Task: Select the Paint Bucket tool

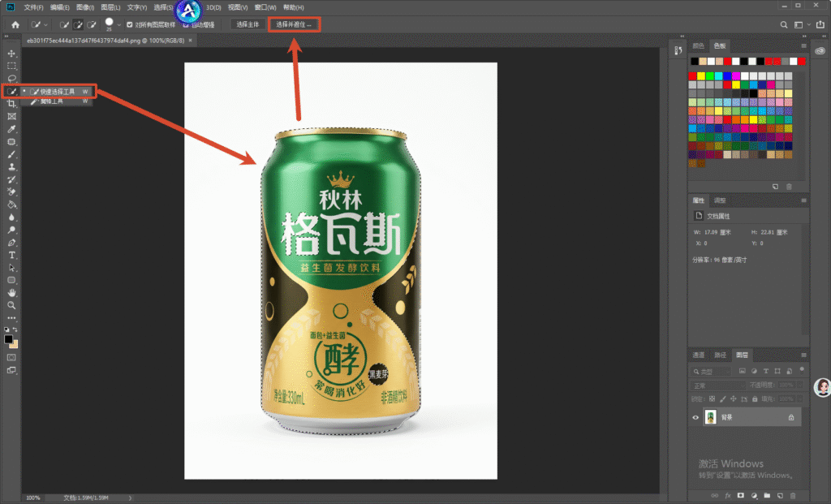Action: point(11,205)
